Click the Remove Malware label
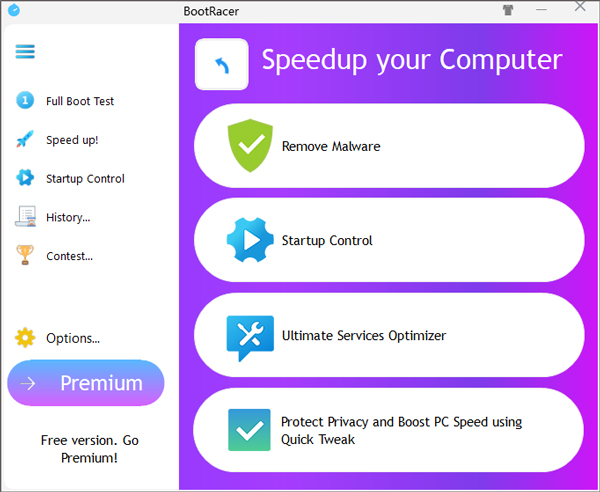Viewport: 600px width, 492px height. click(x=331, y=146)
